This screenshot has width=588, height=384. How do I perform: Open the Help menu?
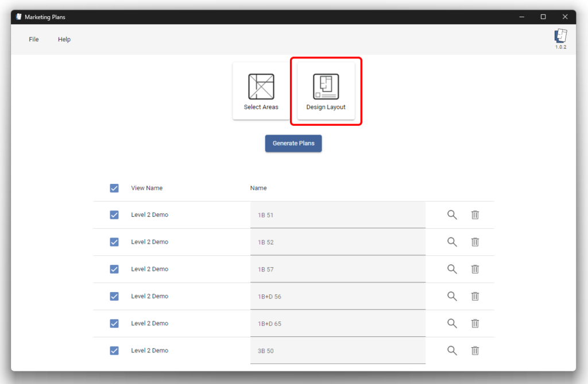pyautogui.click(x=64, y=39)
